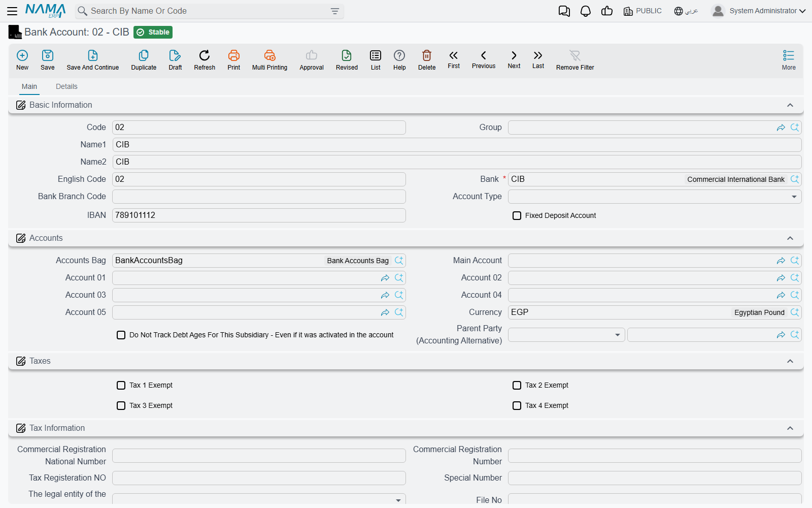Viewport: 812px width, 508px height.
Task: Collapse the Taxes section
Action: (790, 361)
